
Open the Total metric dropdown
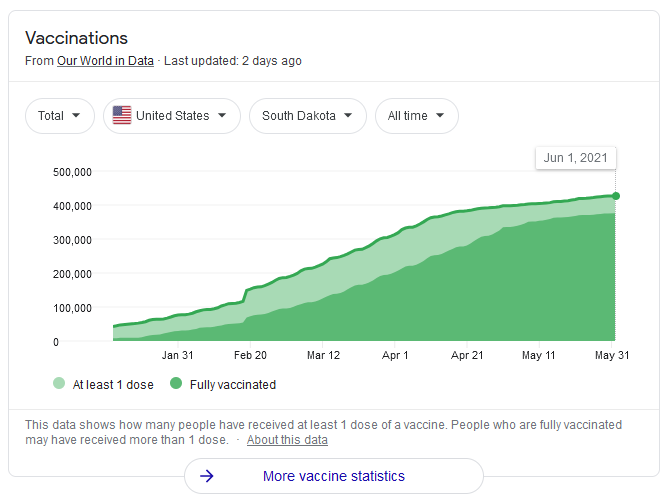pos(60,116)
